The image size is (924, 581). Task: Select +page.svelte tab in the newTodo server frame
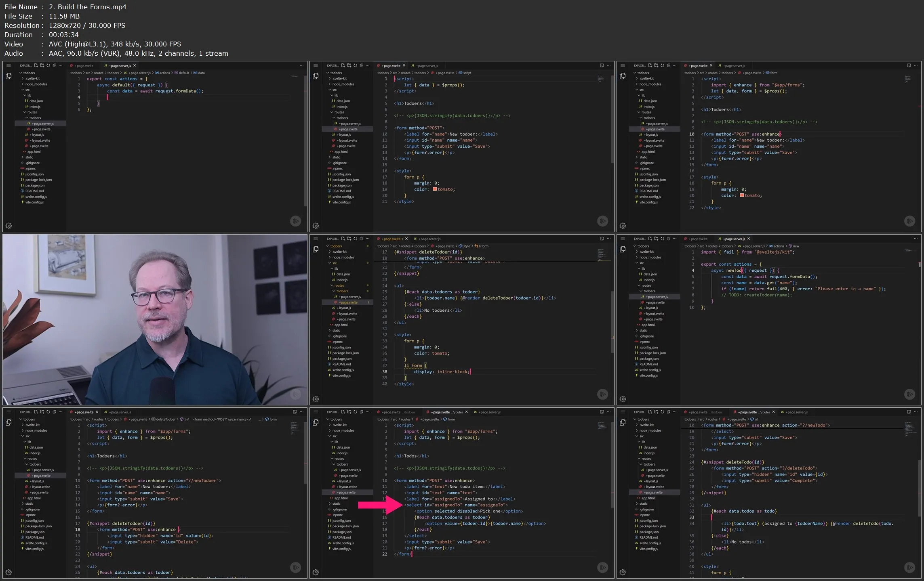point(696,239)
